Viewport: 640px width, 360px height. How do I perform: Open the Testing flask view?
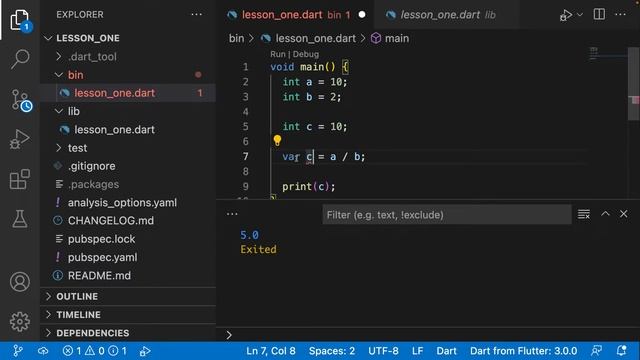point(20,219)
